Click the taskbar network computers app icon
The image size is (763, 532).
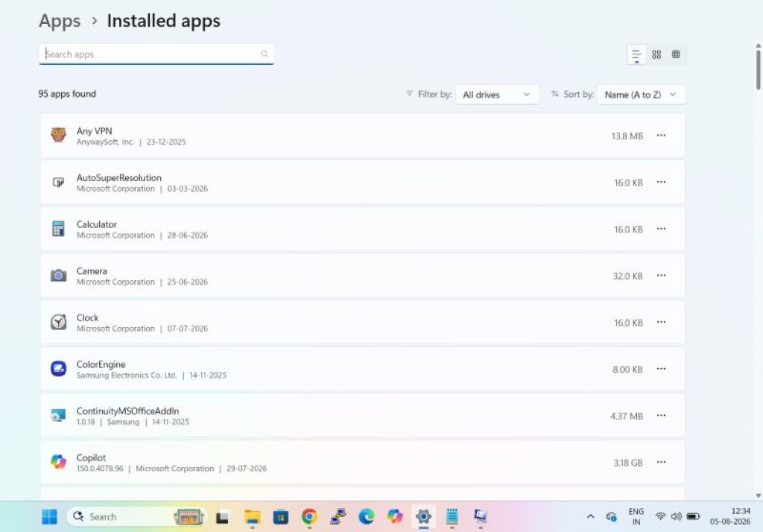[x=338, y=517]
